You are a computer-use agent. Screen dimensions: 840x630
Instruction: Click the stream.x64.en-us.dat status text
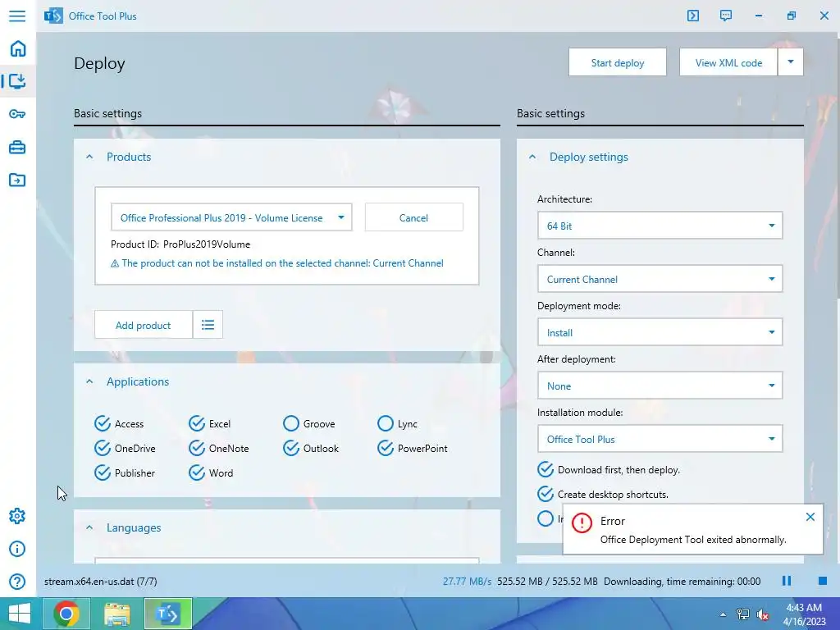pos(101,582)
